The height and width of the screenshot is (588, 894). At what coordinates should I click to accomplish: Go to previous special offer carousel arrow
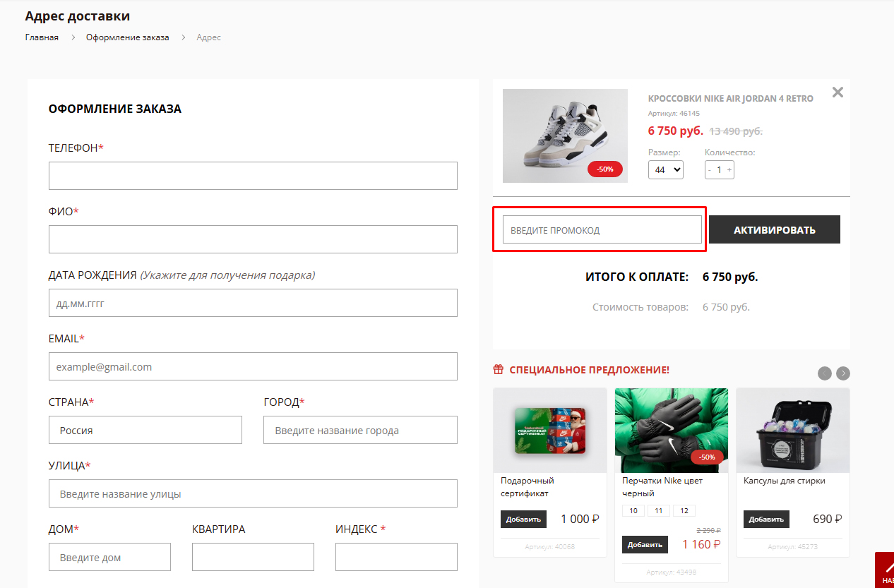click(x=824, y=373)
